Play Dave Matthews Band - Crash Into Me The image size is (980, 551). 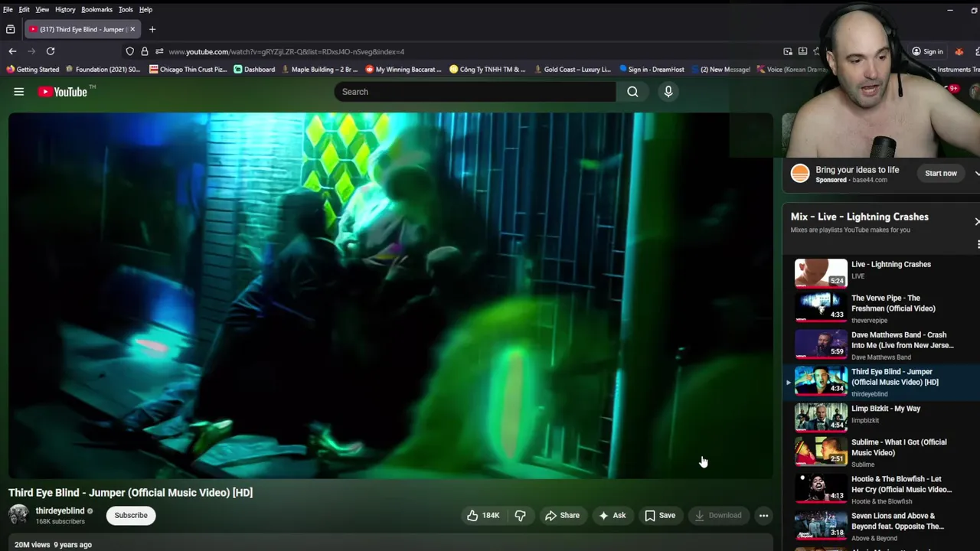point(880,345)
